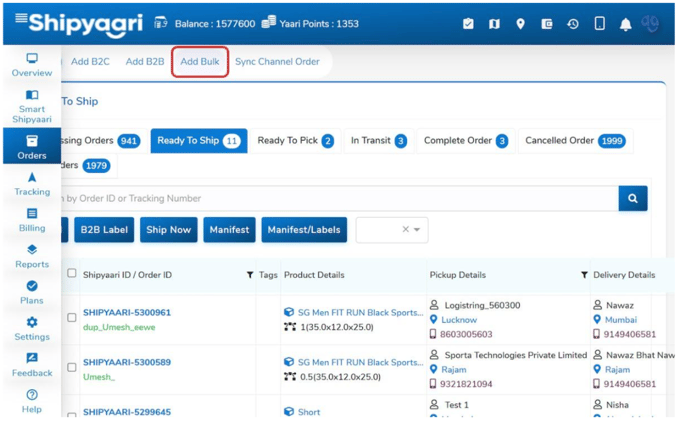Click Product Details column header

(x=314, y=275)
